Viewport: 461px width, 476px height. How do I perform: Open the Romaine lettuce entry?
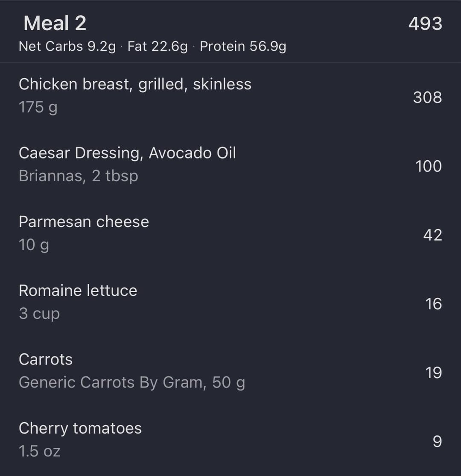78,291
